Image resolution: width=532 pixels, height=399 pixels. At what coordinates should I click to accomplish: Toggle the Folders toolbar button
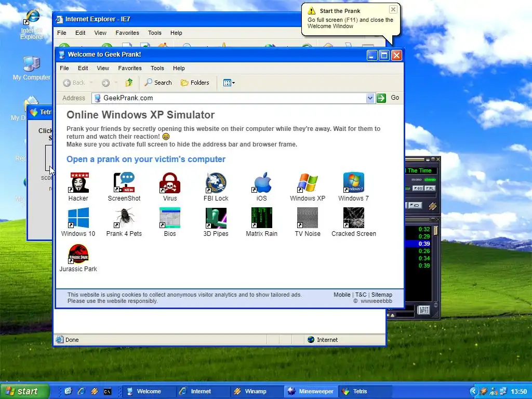coord(195,83)
